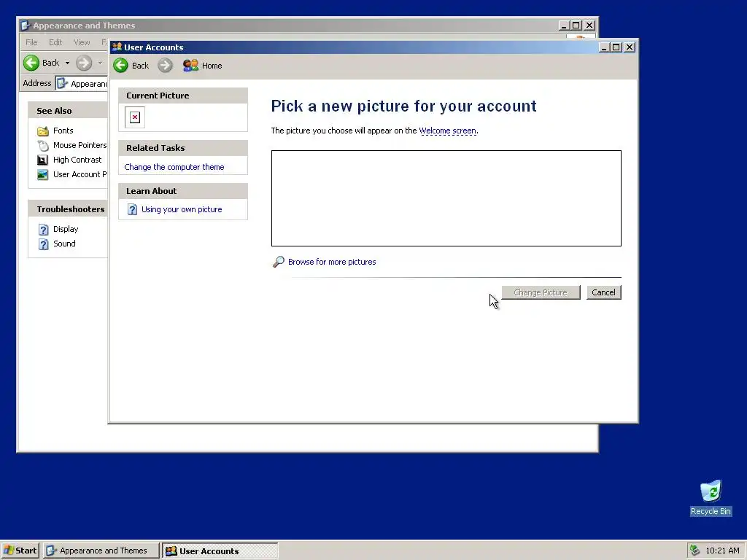Click the Fonts folder icon

tap(43, 131)
